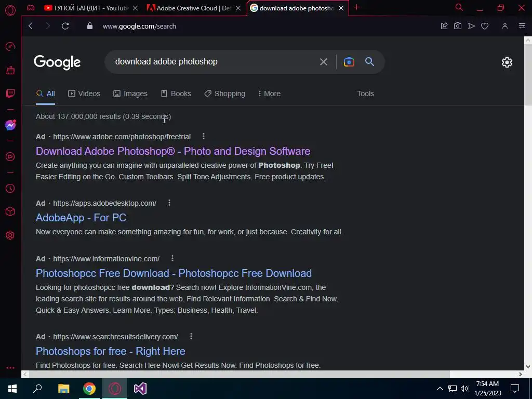Expand options for adobe.com ad result
The height and width of the screenshot is (399, 532).
point(204,137)
